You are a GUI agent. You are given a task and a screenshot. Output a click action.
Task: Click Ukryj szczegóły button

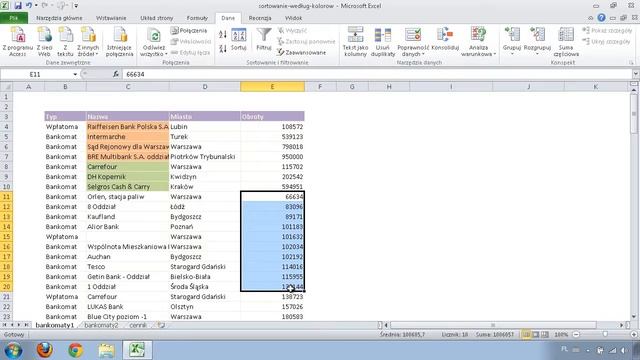tap(607, 42)
